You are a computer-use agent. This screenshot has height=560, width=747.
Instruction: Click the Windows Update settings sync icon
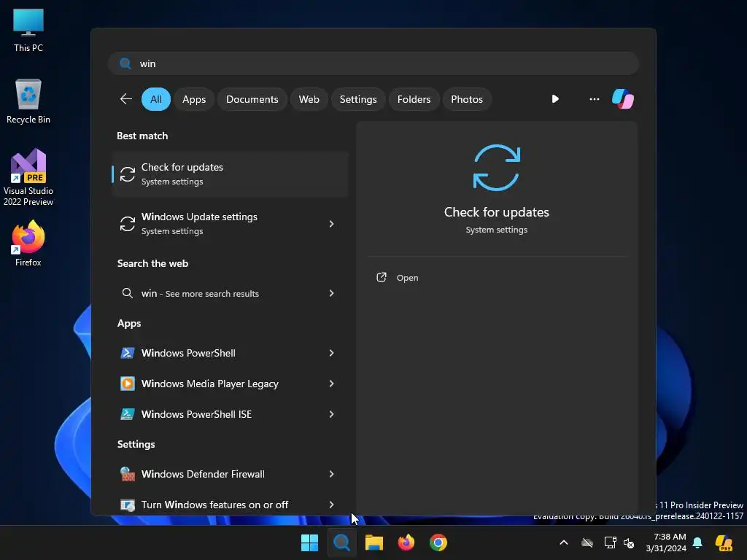tap(127, 224)
